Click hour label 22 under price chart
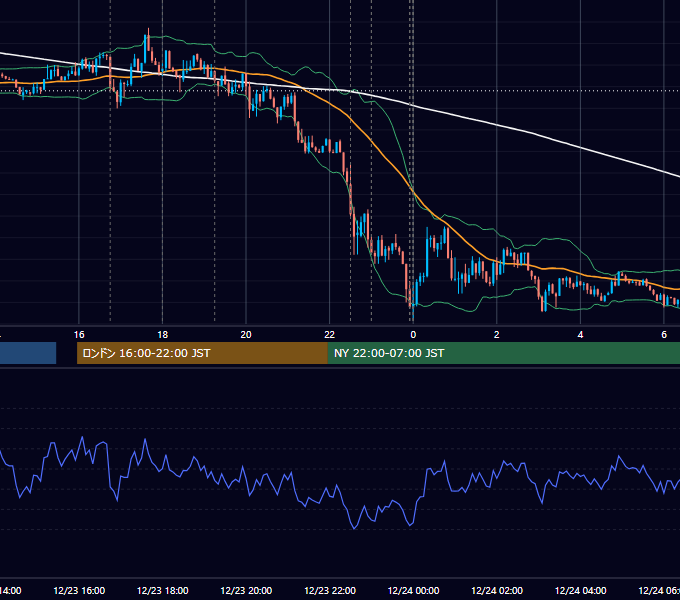The height and width of the screenshot is (600, 680). point(330,335)
